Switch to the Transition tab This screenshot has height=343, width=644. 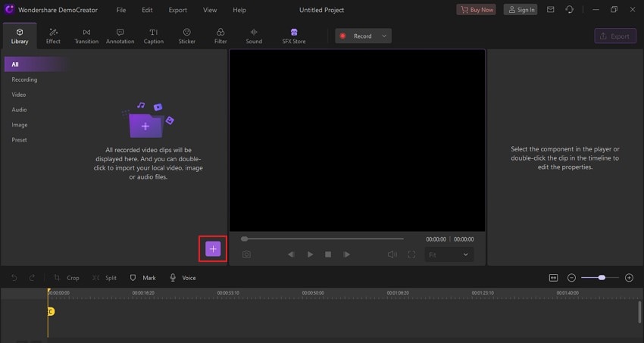coord(86,36)
